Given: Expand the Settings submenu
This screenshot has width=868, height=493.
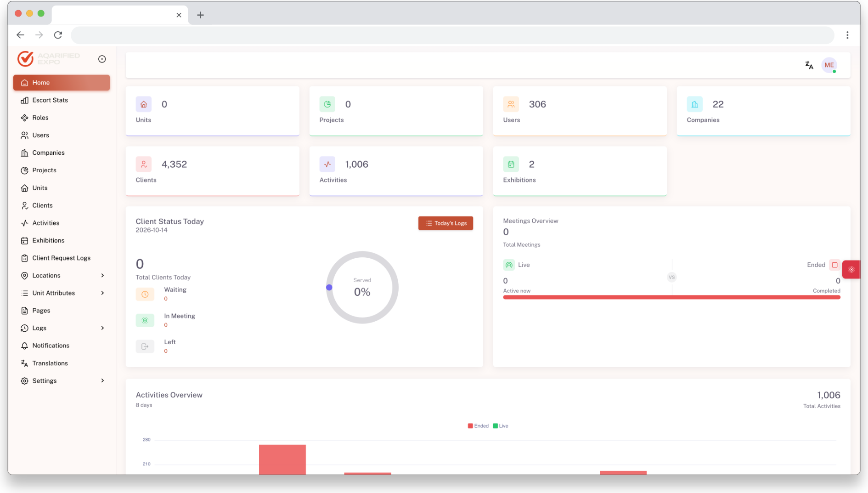Looking at the screenshot, I should [x=62, y=381].
